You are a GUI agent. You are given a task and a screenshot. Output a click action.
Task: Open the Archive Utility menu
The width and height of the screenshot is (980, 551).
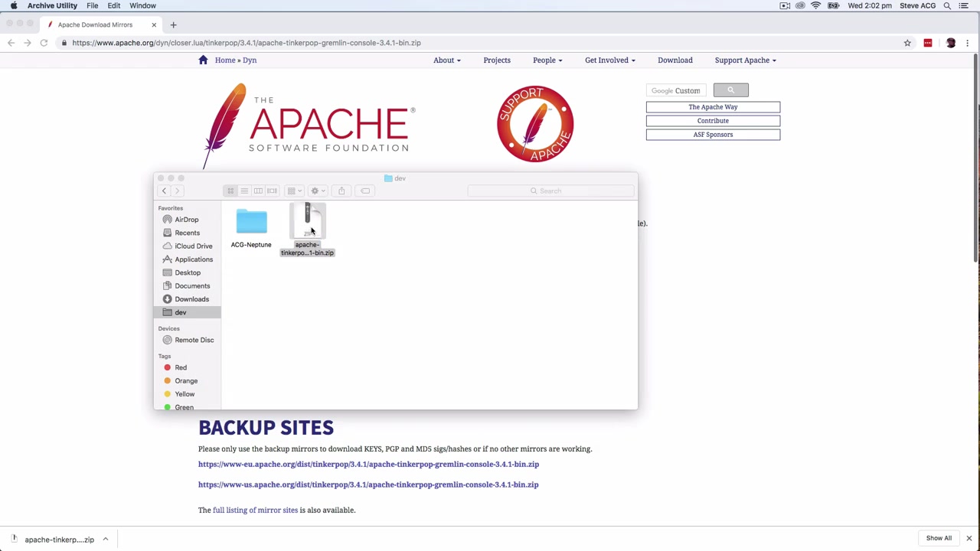coord(52,5)
